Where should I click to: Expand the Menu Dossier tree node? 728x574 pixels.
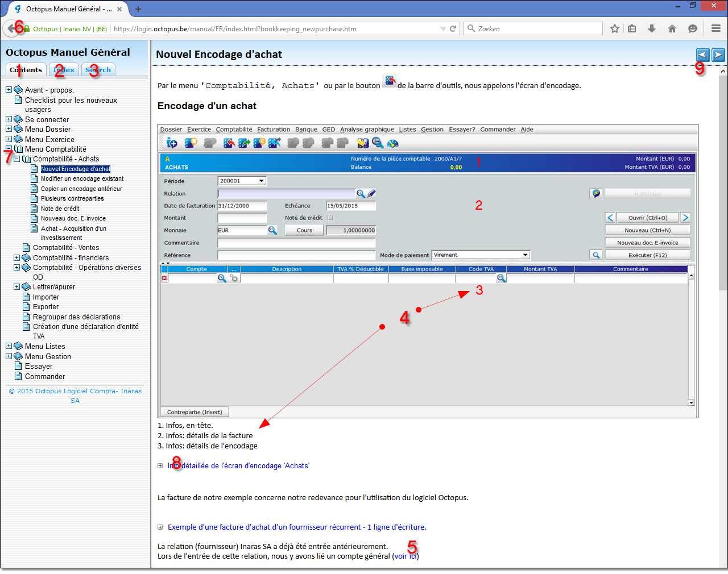[9, 129]
